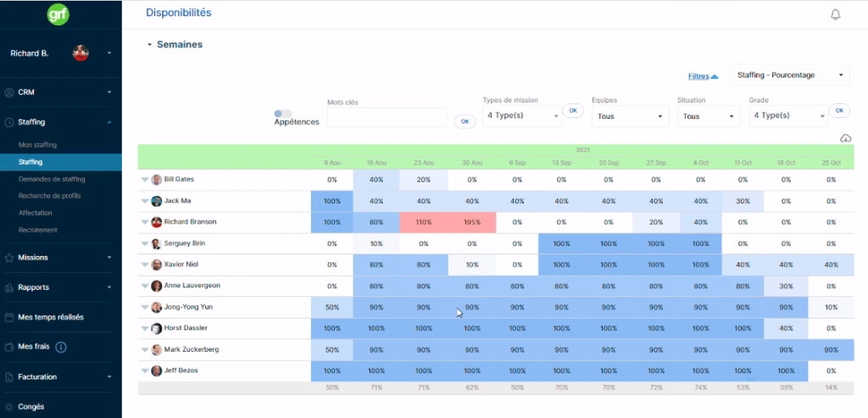Click the CRM person icon
Viewport: 868px width, 418px height.
[8, 92]
